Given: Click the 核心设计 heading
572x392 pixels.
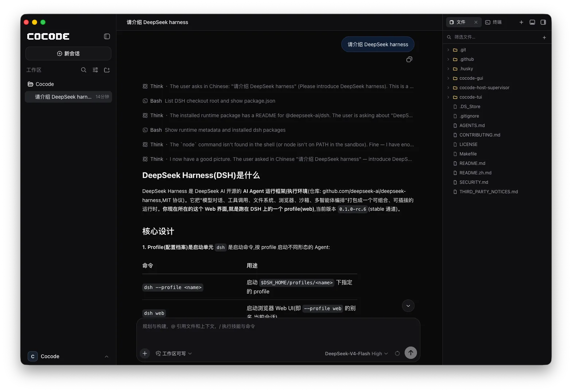Looking at the screenshot, I should tap(158, 231).
